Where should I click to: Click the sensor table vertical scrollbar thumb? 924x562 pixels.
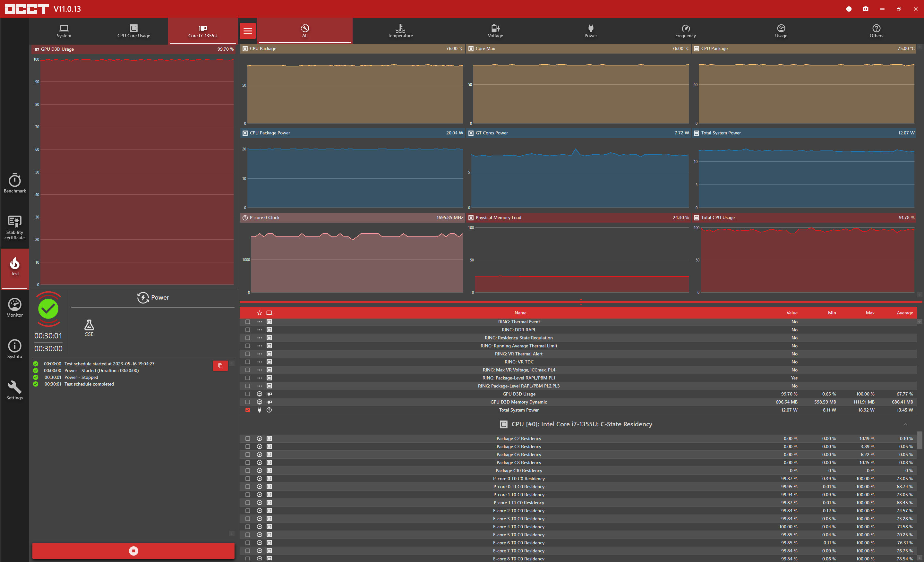(x=920, y=440)
